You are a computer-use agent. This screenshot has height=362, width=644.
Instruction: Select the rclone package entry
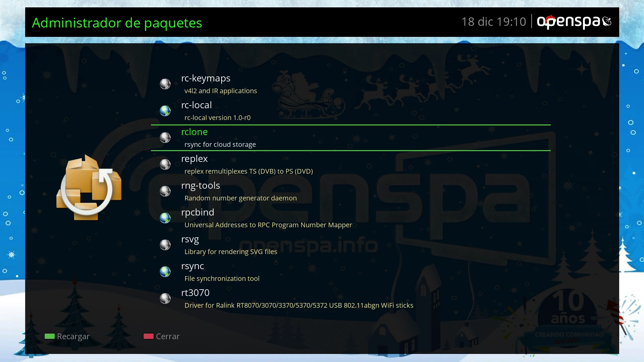(x=351, y=138)
